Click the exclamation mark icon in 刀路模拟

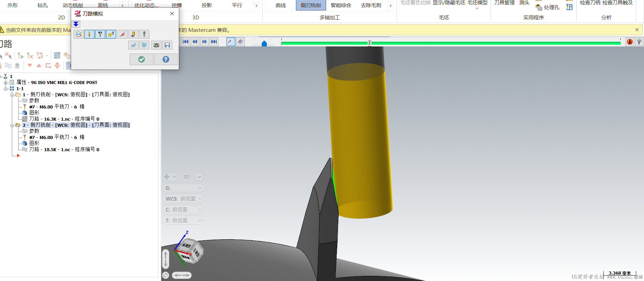coord(144,34)
